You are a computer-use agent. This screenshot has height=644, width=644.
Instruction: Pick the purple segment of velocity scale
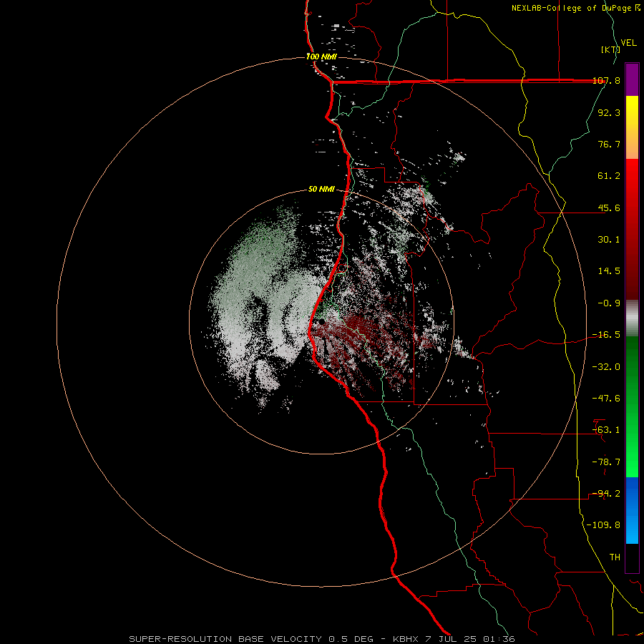(x=632, y=79)
